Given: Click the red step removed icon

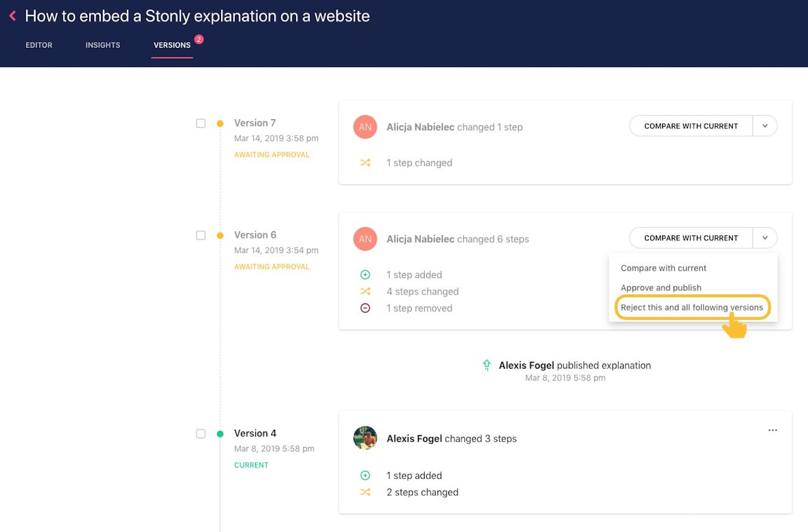Looking at the screenshot, I should [x=365, y=309].
